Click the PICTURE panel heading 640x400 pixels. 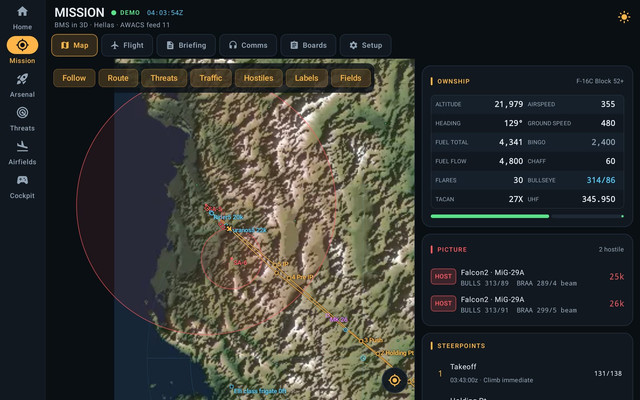pyautogui.click(x=452, y=249)
